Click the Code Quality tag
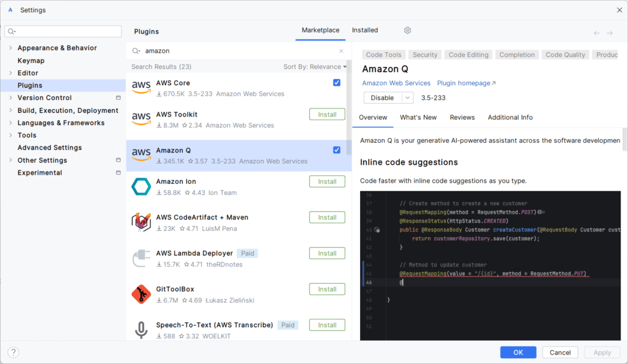 (565, 55)
